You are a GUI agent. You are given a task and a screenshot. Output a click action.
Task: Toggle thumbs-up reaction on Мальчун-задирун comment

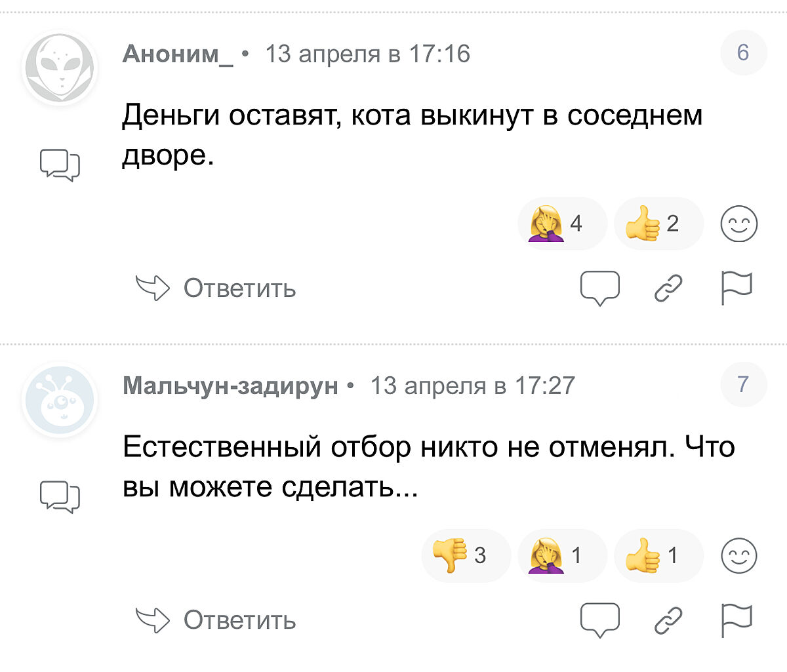point(658,555)
